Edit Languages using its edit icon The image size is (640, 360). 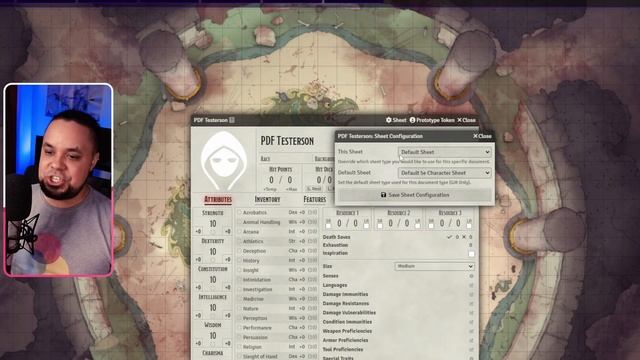[x=471, y=285]
